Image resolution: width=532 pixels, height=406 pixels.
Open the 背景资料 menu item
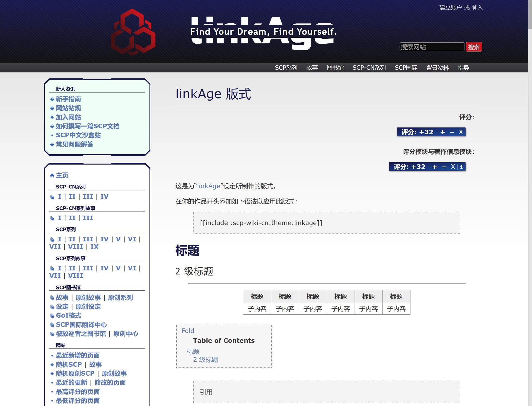(437, 68)
